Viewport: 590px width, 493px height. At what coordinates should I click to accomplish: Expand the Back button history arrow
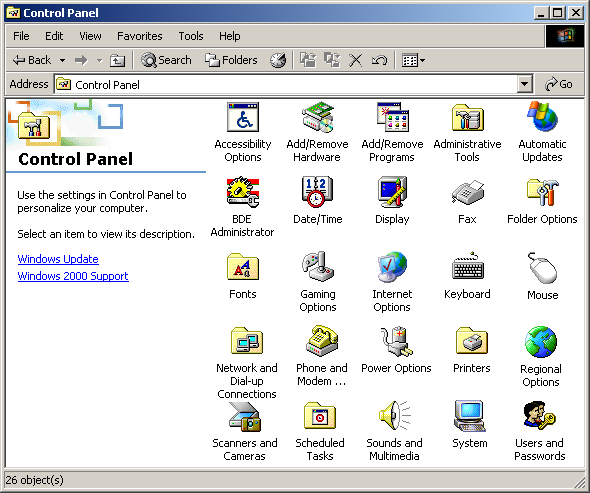62,60
